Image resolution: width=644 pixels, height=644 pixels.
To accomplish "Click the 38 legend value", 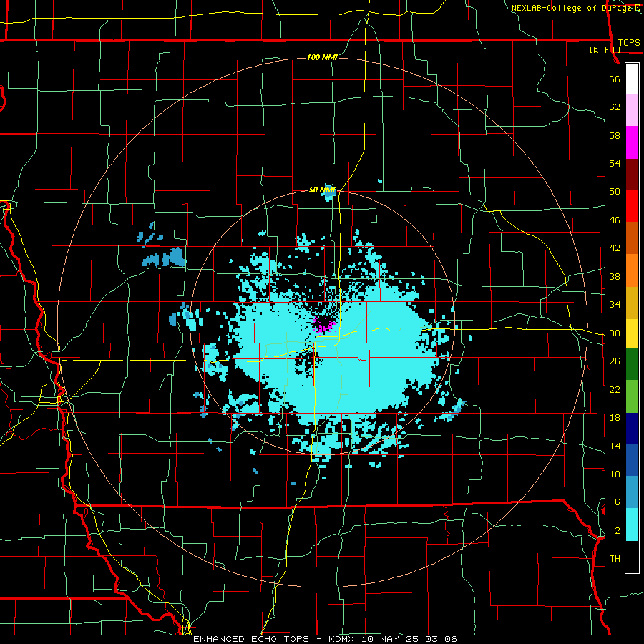I will pos(615,276).
